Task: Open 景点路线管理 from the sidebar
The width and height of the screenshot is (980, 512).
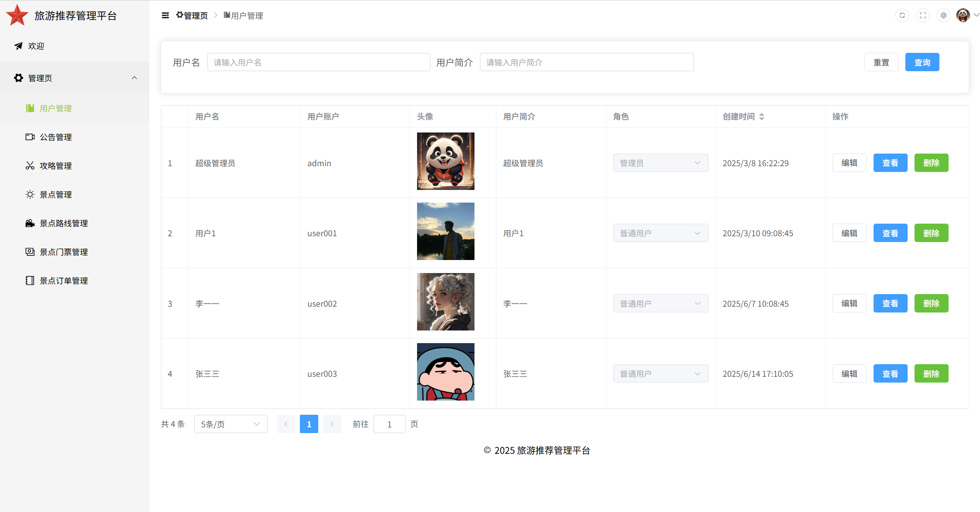Action: coord(64,223)
